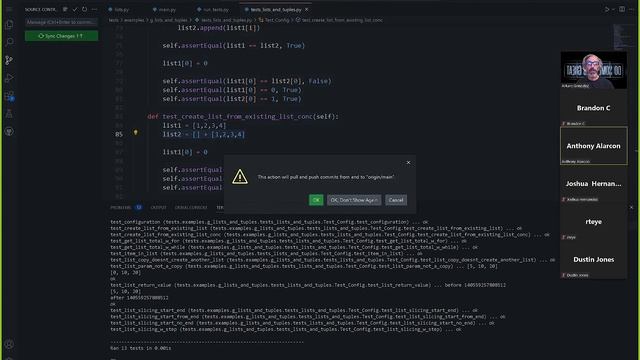Open the run options dropdown arrow
Viewport: 640px width, 360px height.
pos(613,9)
